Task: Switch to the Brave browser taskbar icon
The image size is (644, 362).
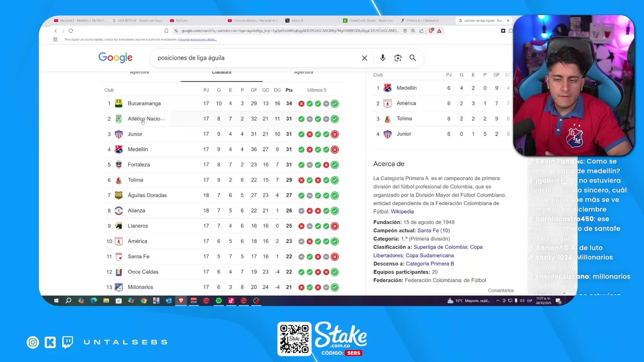Action: coord(181,301)
